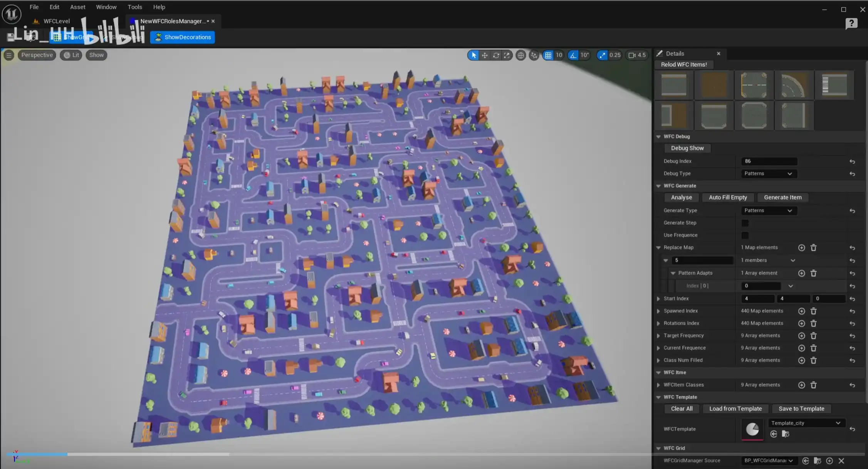Click the hamburger viewport options icon
868x469 pixels.
[x=8, y=55]
